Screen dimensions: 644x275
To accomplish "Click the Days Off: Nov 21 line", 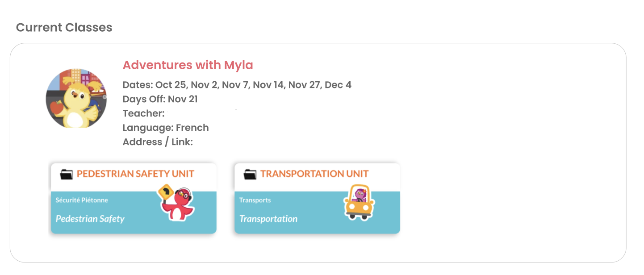I will point(160,99).
